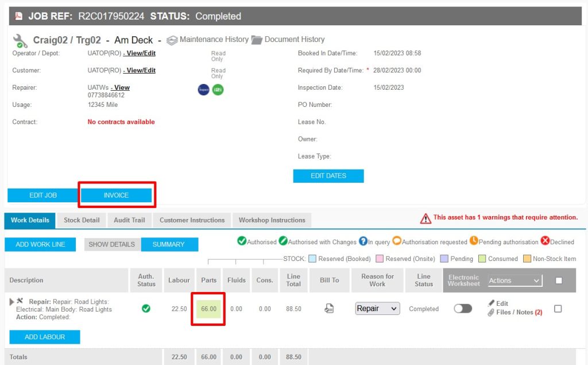Viewport: 588px width, 365px height.
Task: Toggle the Electronic Worksheet switch
Action: (462, 309)
